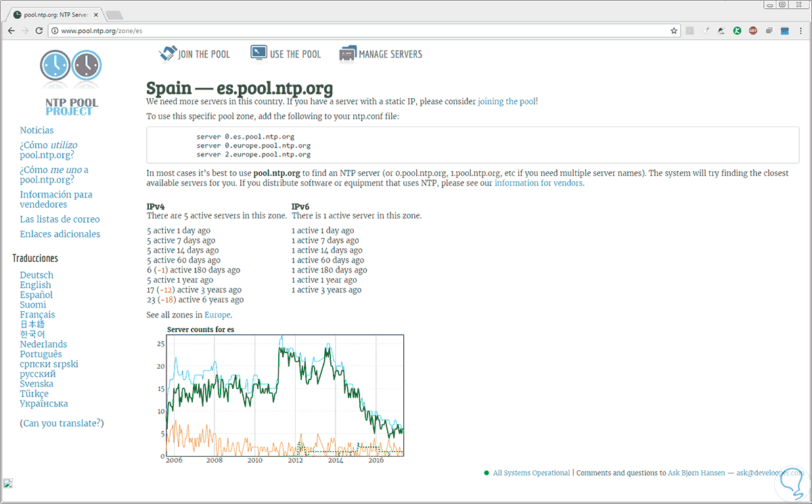812x504 pixels.
Task: Open the Noticias sidebar link
Action: 37,130
